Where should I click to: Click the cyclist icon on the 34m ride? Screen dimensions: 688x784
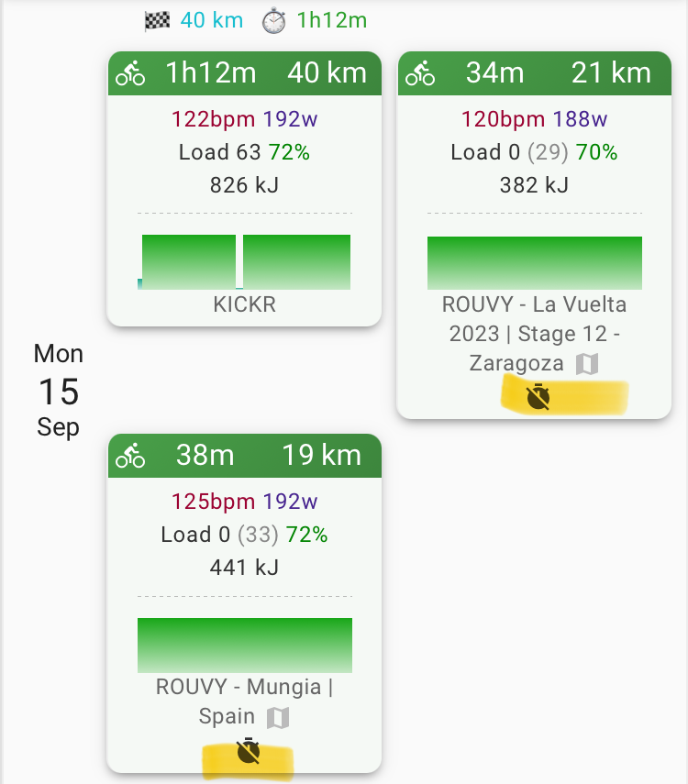[420, 73]
